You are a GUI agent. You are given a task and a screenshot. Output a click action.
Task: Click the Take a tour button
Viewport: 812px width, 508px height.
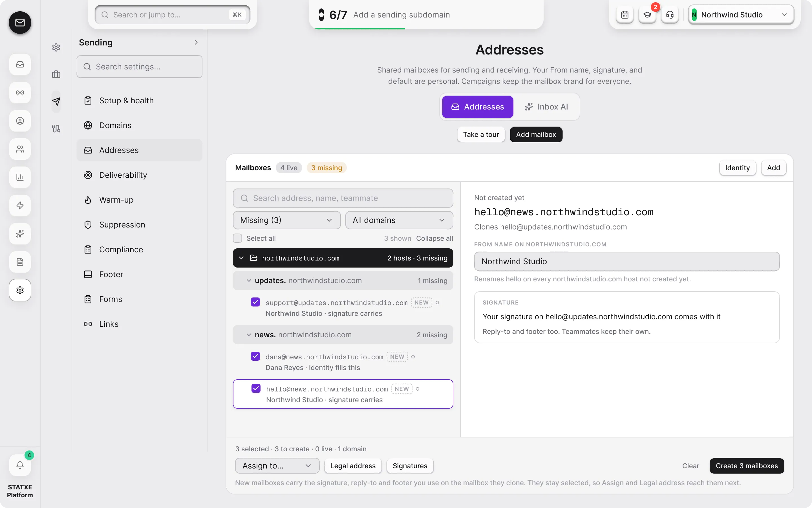tap(481, 134)
